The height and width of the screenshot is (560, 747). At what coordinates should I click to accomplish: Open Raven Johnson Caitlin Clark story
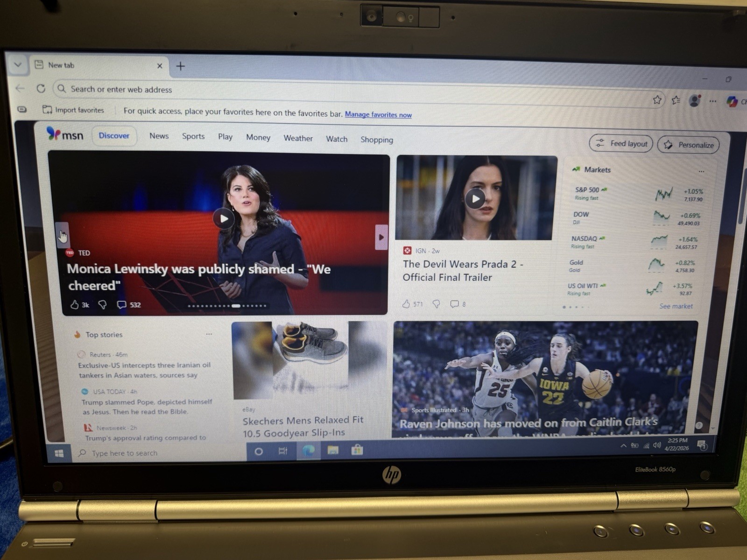click(529, 424)
